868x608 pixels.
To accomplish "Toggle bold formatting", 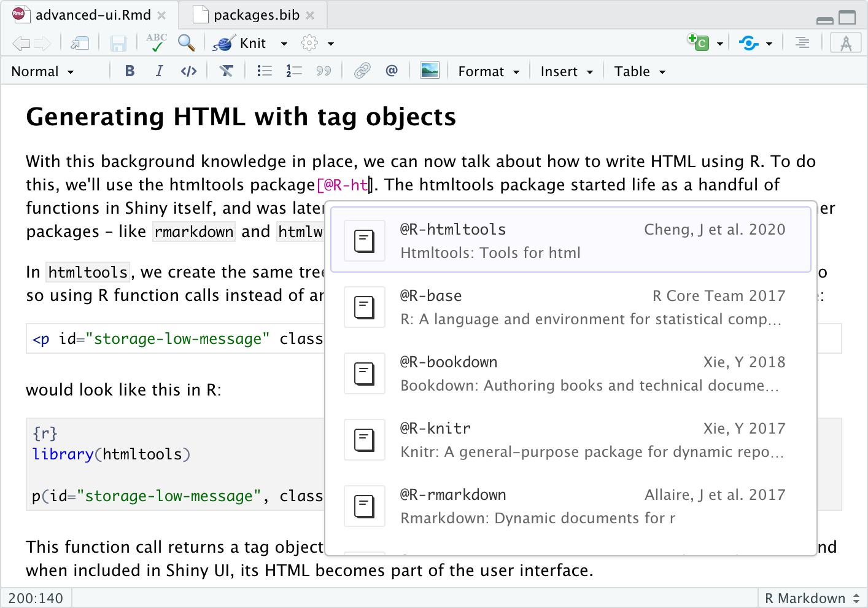I will point(130,71).
